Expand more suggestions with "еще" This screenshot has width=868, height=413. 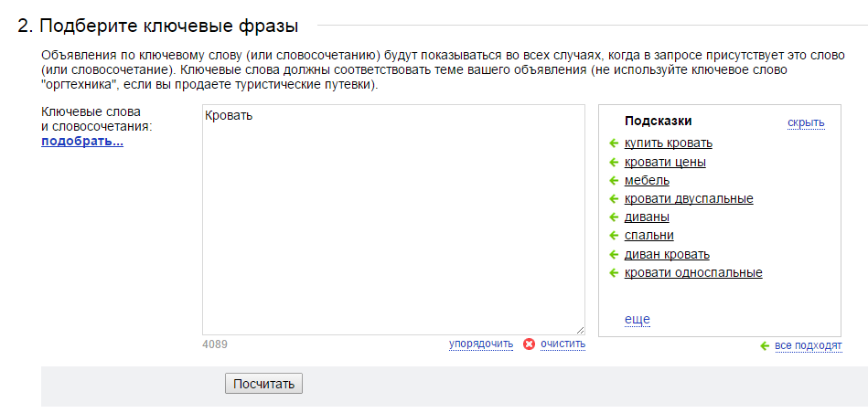[638, 320]
